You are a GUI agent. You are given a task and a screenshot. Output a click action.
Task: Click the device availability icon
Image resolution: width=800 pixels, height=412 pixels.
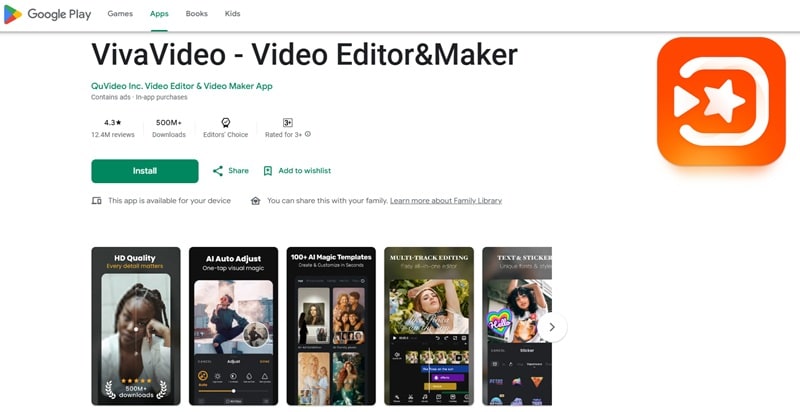[x=96, y=201]
